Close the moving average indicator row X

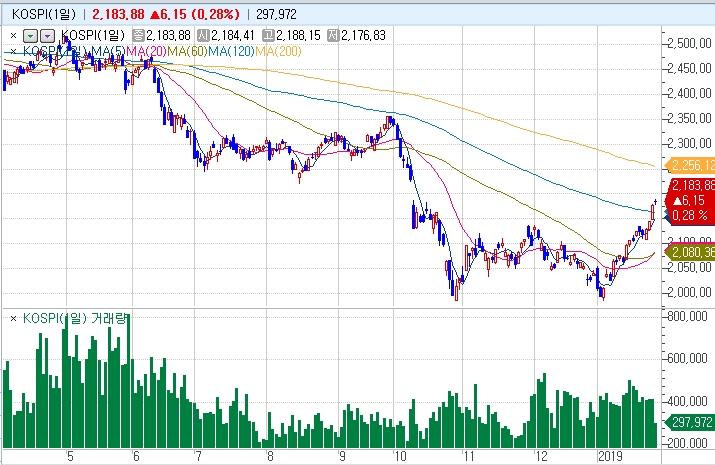coord(12,50)
